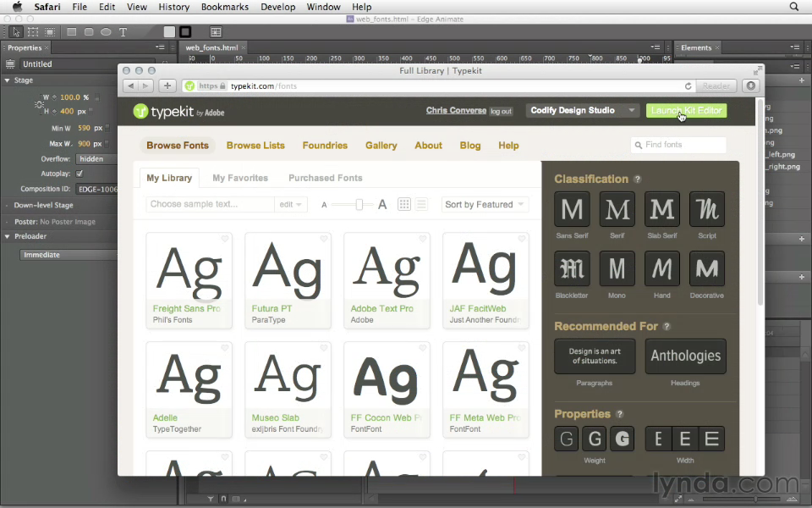
Task: Open the border color swatch in toolbar
Action: [185, 32]
